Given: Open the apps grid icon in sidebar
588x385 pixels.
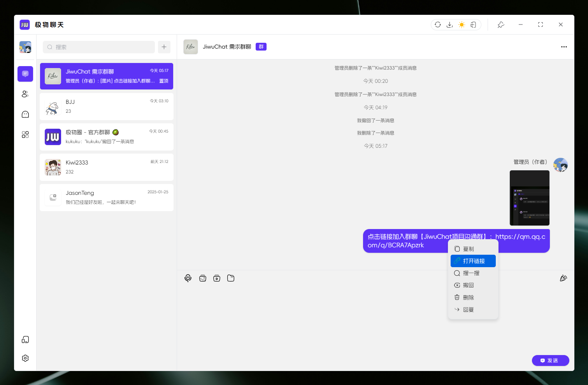Looking at the screenshot, I should [25, 135].
